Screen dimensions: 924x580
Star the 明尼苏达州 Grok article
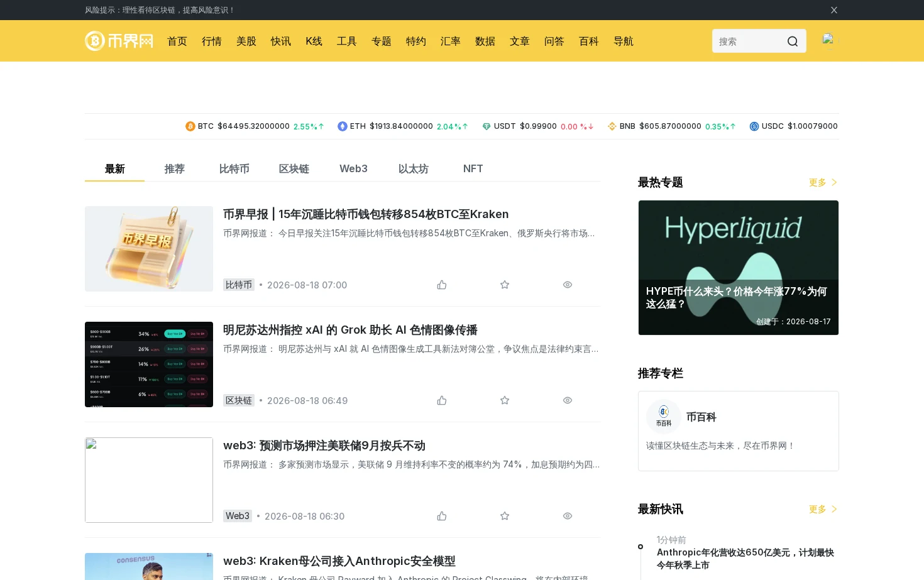pos(505,400)
